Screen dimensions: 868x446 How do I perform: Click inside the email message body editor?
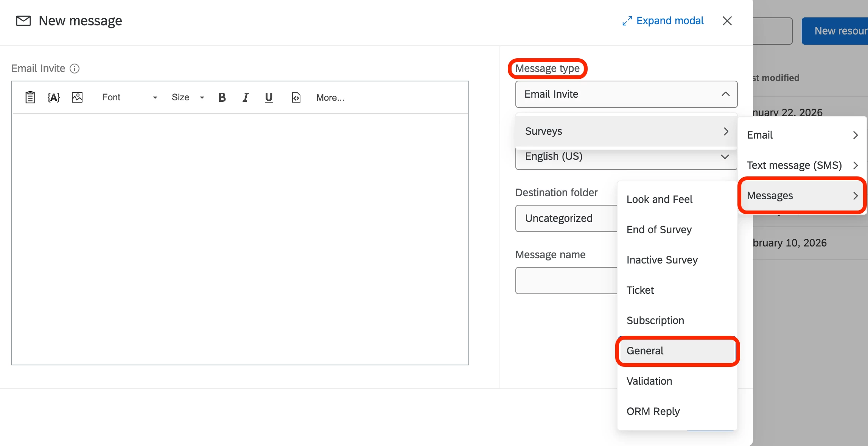point(240,239)
